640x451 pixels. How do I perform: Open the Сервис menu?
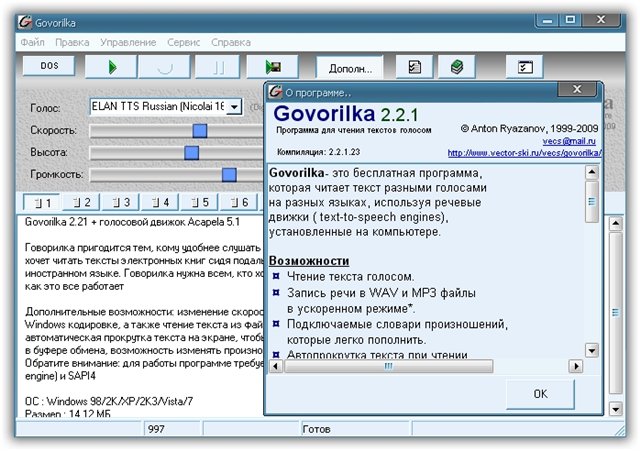[183, 42]
